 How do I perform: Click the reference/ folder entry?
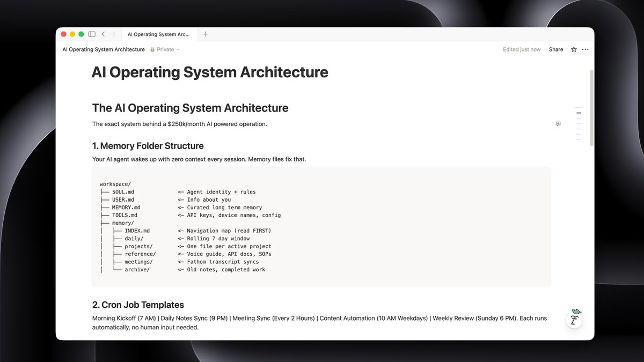(141, 254)
